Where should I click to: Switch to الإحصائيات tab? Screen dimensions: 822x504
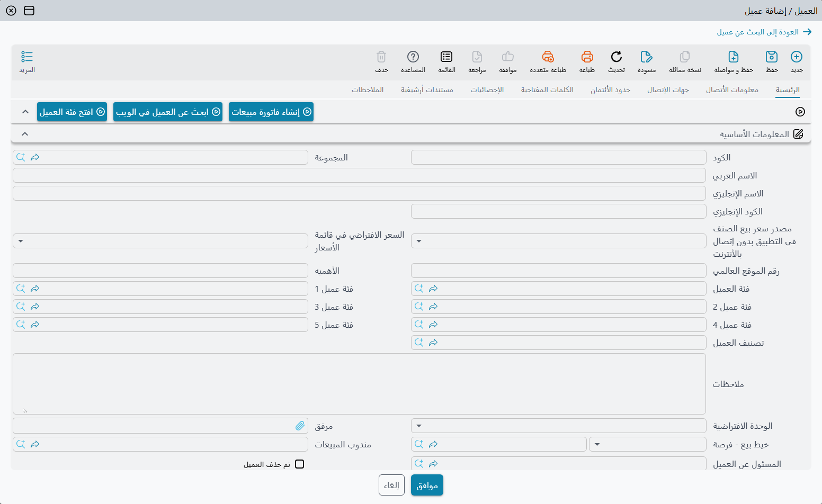coord(487,90)
